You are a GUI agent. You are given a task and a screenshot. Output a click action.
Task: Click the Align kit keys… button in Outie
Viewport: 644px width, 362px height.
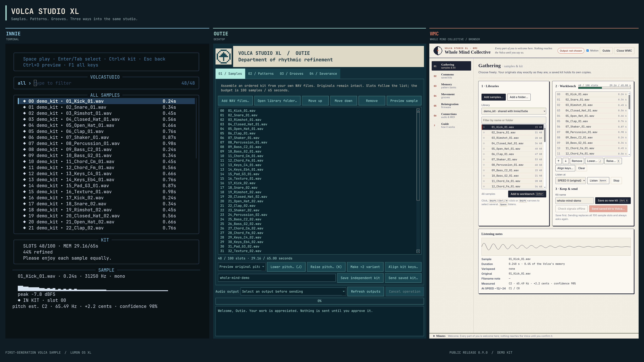tap(403, 267)
